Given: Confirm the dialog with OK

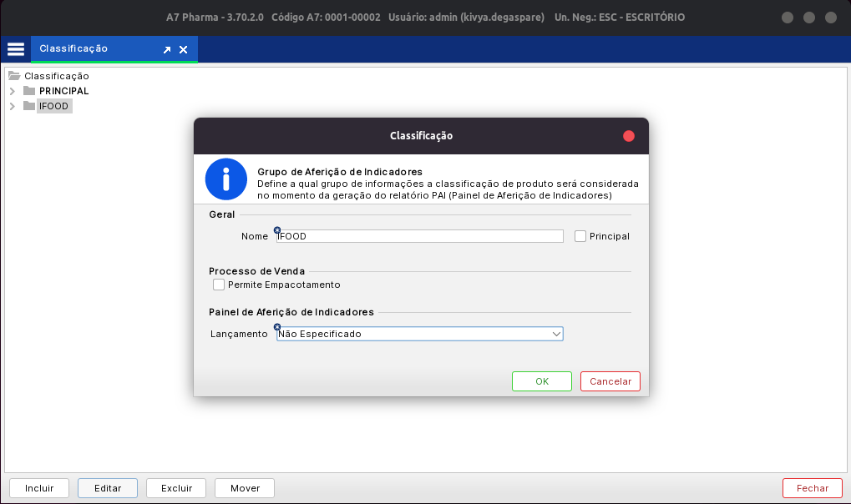Looking at the screenshot, I should 541,381.
